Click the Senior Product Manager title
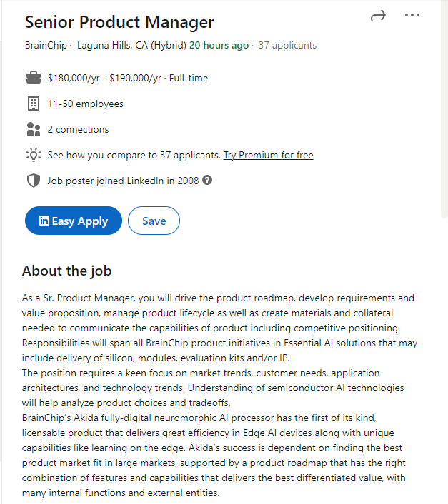The image size is (448, 504). (119, 22)
